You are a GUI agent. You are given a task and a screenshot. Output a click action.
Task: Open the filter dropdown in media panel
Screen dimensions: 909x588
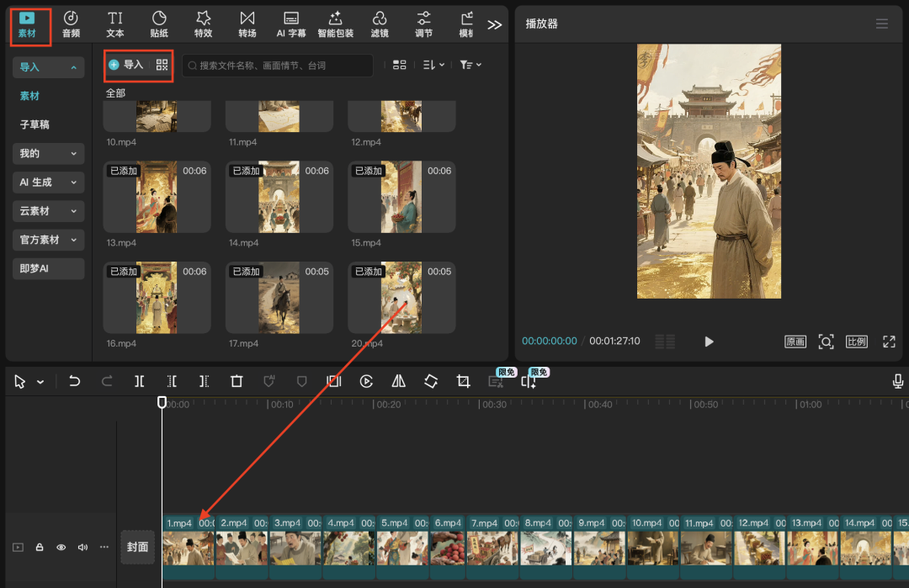[x=470, y=65]
